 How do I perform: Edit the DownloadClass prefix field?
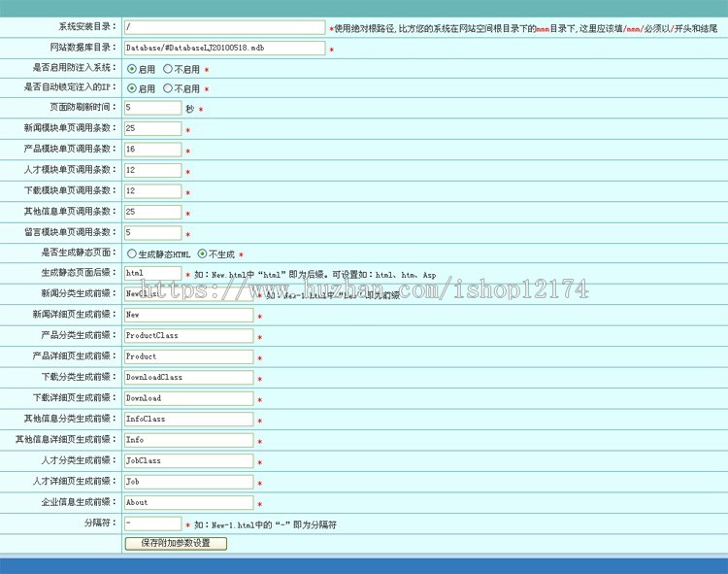[189, 378]
